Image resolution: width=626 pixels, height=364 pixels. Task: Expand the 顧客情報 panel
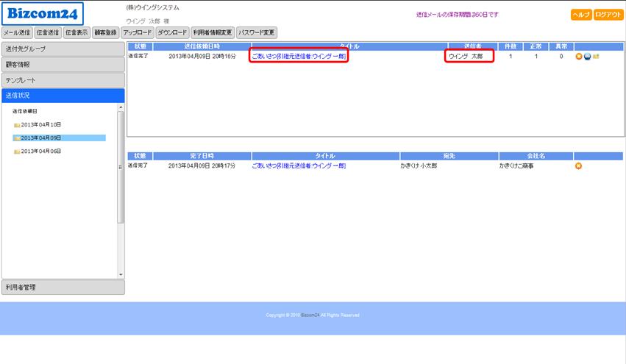tap(63, 65)
